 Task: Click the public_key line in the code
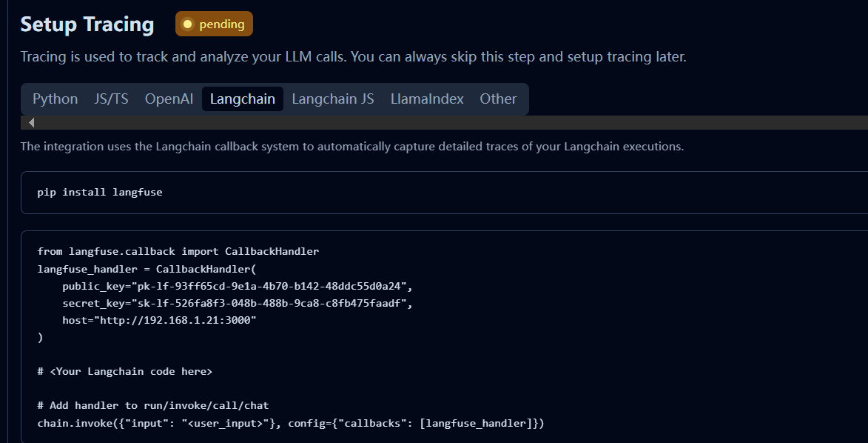238,286
